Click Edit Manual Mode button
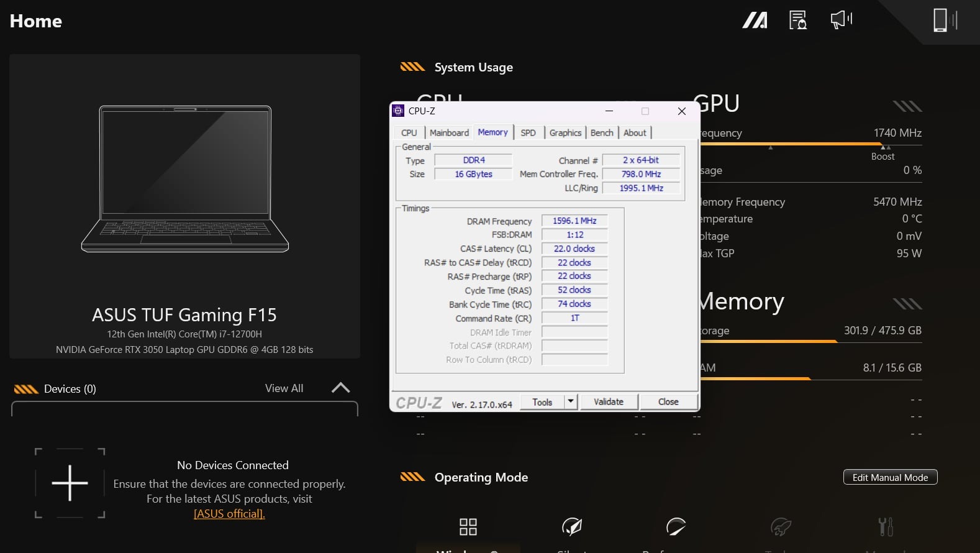Viewport: 980px width, 553px height. point(890,477)
